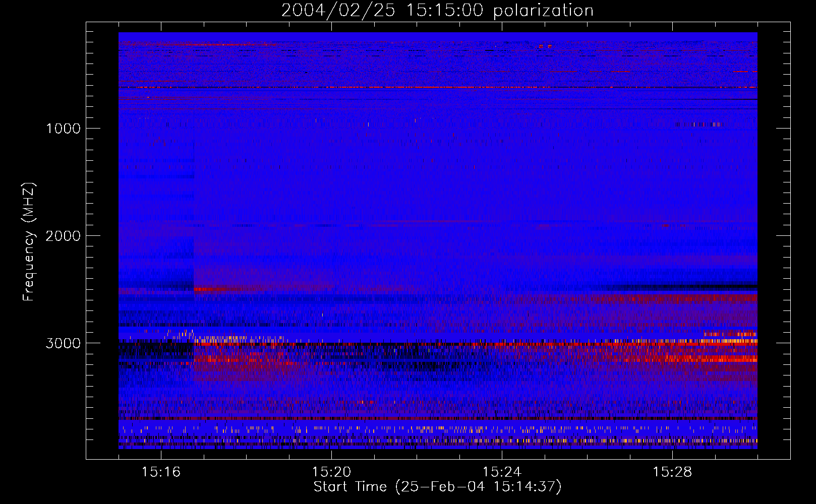The height and width of the screenshot is (504, 816).
Task: Click the "Start Time (25-Feb-04 15:14:37)" axis label
Action: click(x=437, y=487)
